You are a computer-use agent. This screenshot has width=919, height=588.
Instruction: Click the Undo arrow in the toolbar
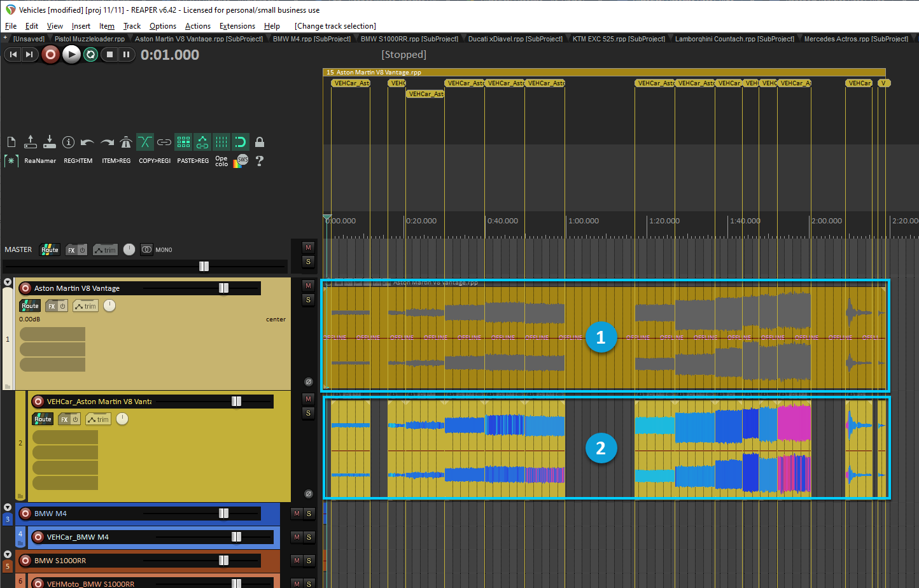[x=88, y=142]
